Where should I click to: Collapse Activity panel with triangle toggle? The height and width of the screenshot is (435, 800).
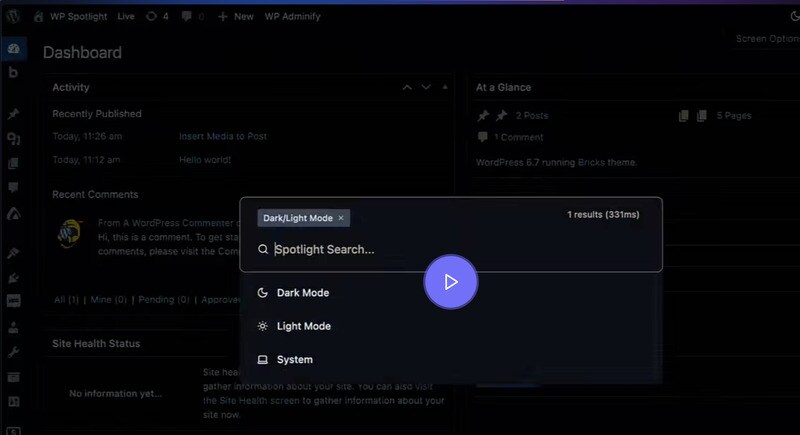pos(443,88)
